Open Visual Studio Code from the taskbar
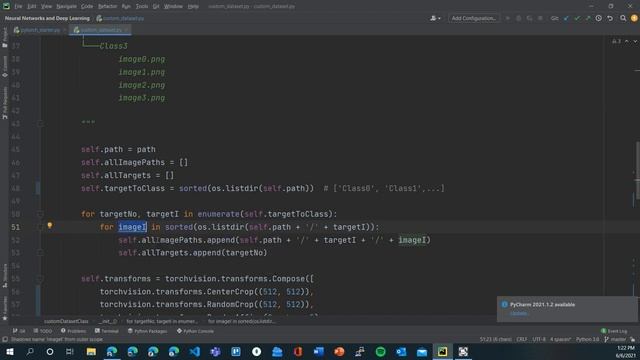640x360 pixels. coord(194,351)
